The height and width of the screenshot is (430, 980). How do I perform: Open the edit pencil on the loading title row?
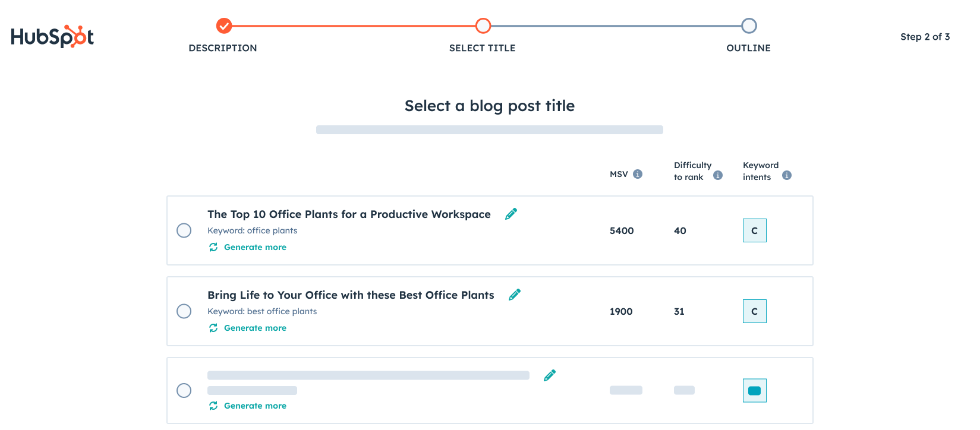tap(549, 375)
